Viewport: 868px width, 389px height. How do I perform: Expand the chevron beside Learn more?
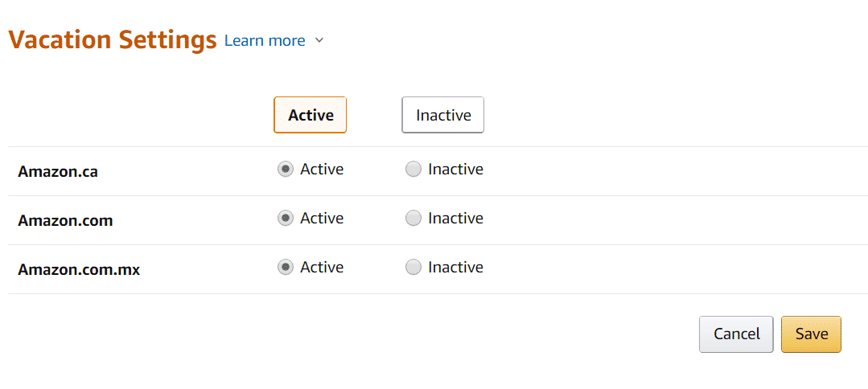[319, 40]
